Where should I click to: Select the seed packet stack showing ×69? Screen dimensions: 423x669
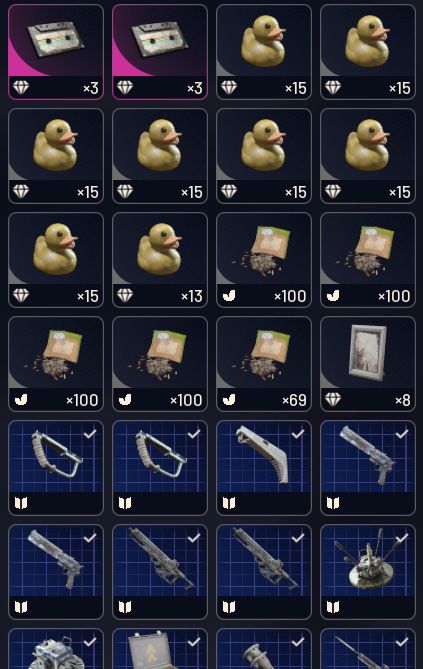(x=264, y=364)
